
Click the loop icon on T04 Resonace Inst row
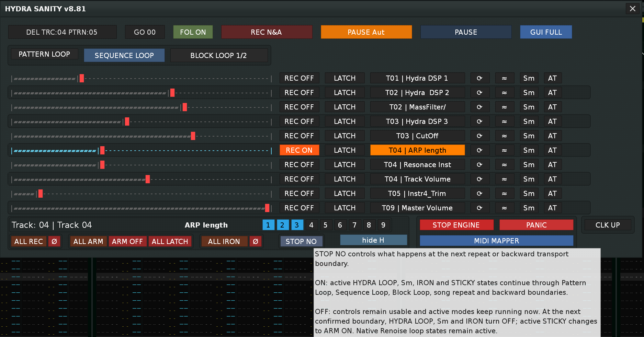[480, 165]
